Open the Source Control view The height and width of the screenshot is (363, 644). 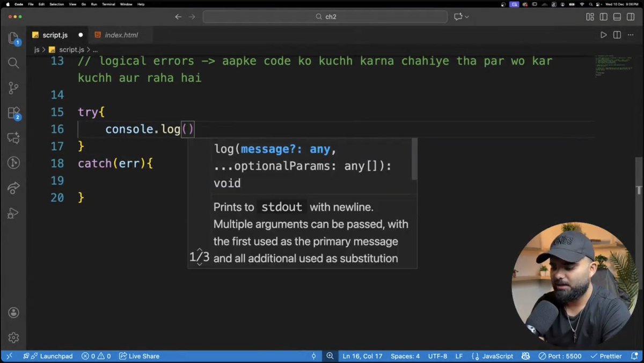coord(13,88)
